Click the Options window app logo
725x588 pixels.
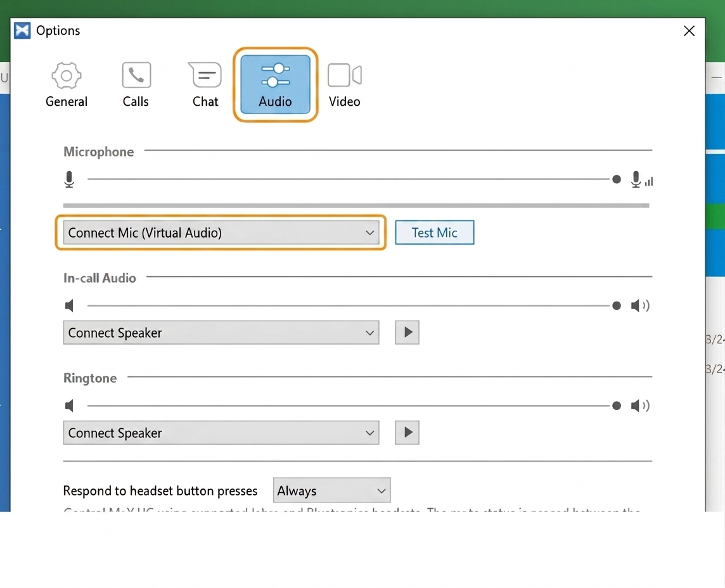(x=22, y=30)
